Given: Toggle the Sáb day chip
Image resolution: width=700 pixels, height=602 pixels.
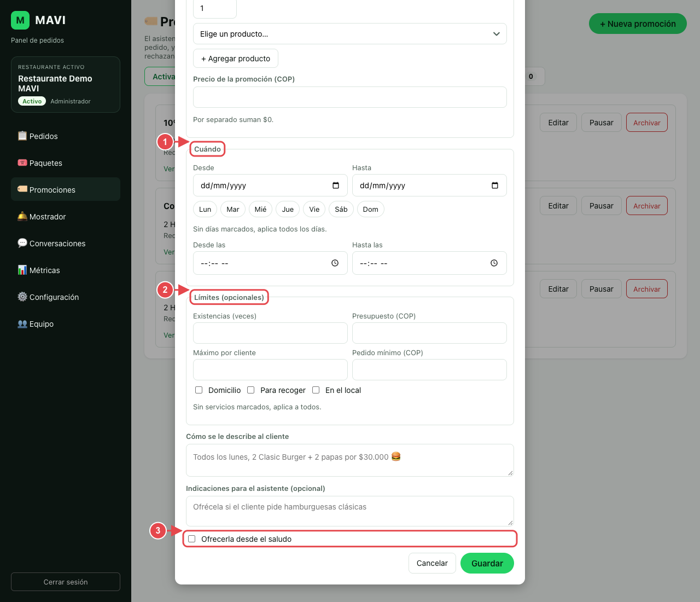Looking at the screenshot, I should tap(341, 209).
